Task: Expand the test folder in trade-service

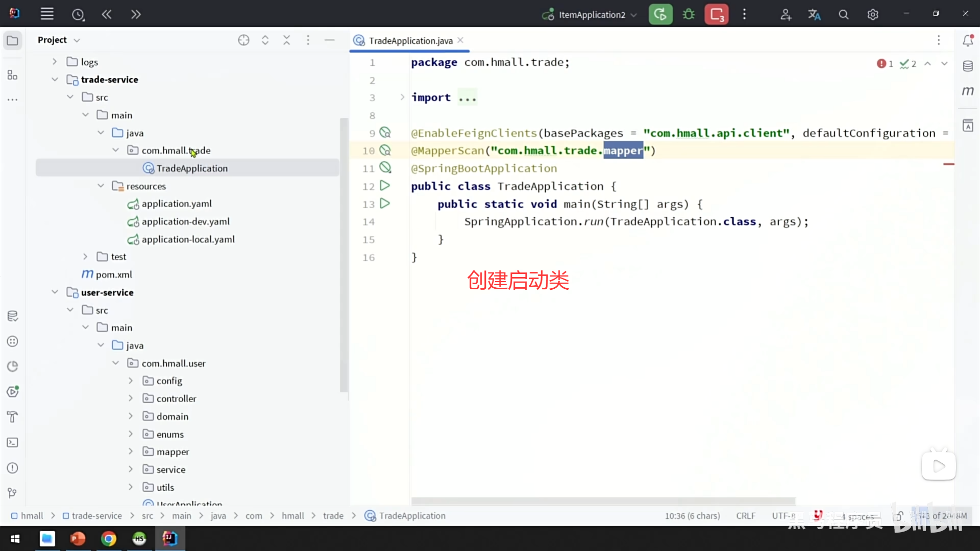Action: [x=85, y=257]
